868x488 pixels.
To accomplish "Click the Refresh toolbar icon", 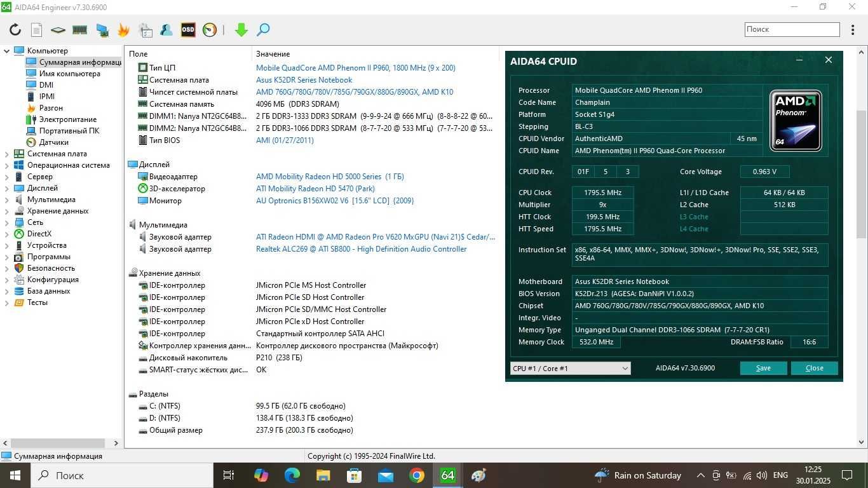I will click(15, 29).
